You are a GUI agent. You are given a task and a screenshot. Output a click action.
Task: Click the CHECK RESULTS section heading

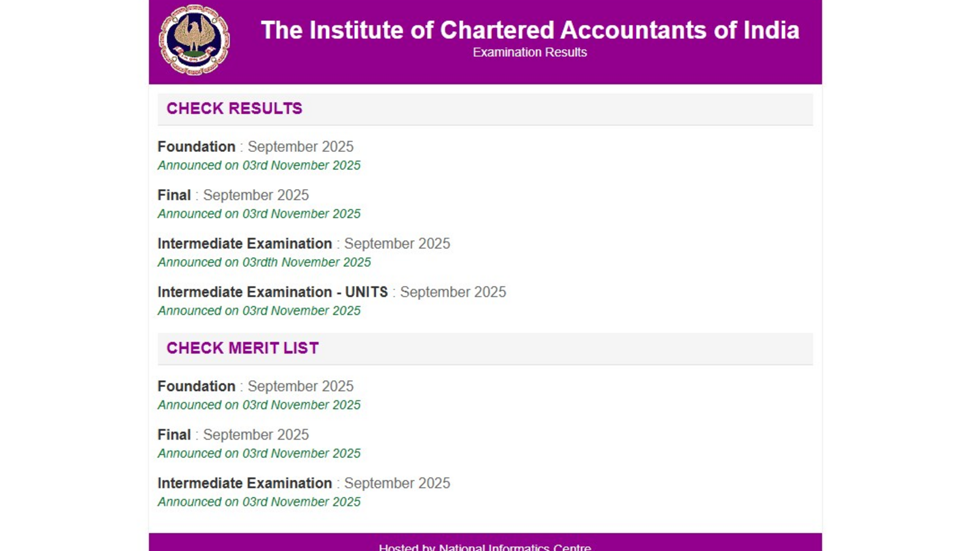coord(235,108)
